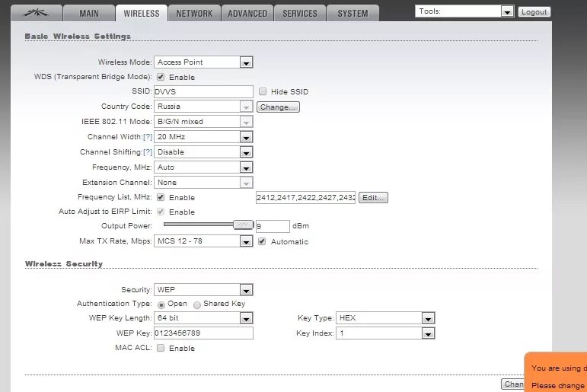
Task: Toggle WDS Transparent Bridge Mode checkbox
Action: [161, 77]
